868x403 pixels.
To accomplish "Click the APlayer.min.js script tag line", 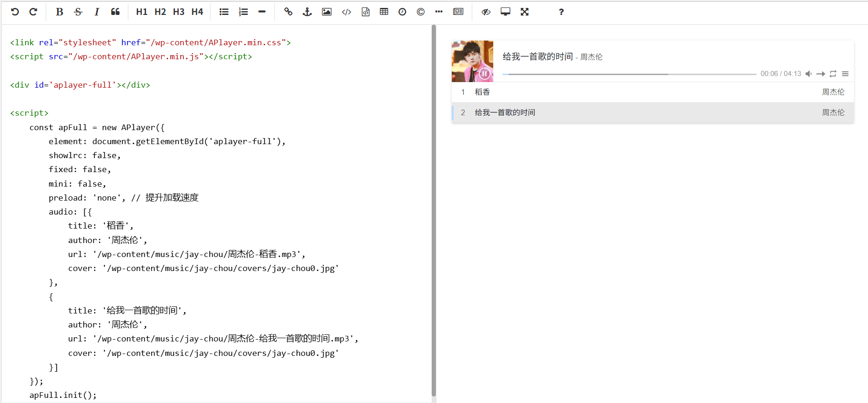I will (131, 56).
